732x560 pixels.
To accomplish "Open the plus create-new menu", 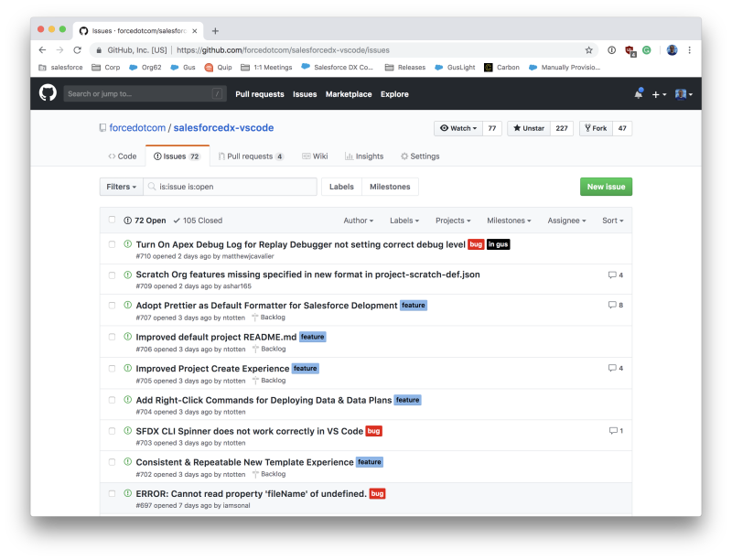I will (659, 94).
